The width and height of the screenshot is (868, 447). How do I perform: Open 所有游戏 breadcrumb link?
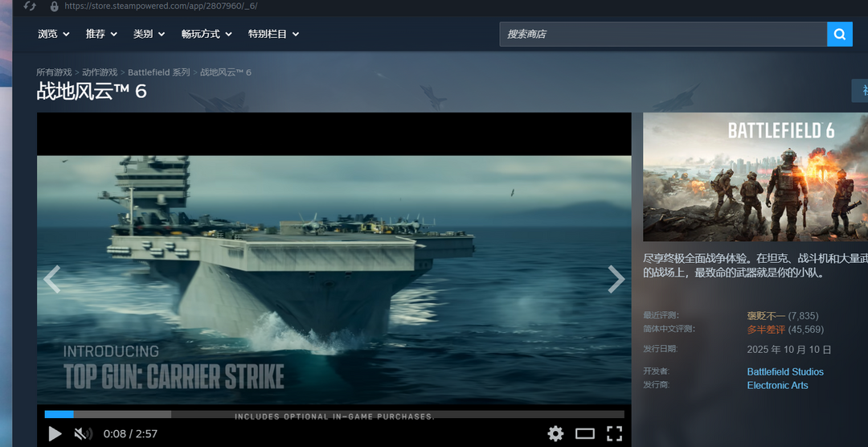[x=54, y=72]
